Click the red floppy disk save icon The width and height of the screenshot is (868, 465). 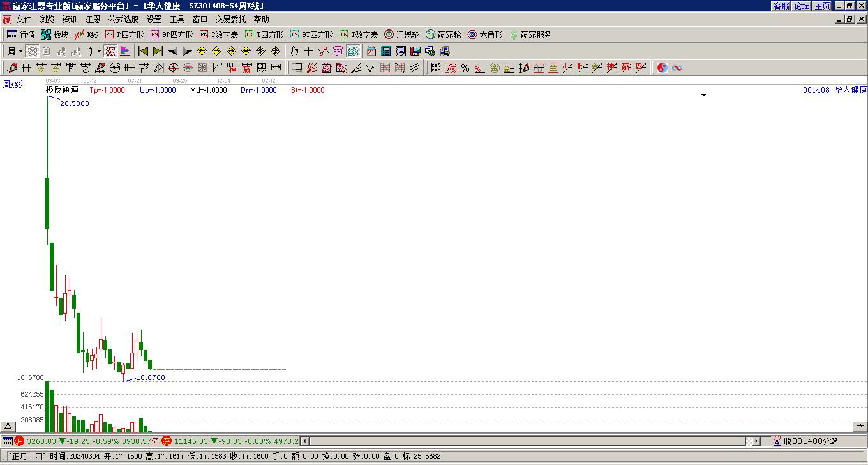[x=415, y=51]
